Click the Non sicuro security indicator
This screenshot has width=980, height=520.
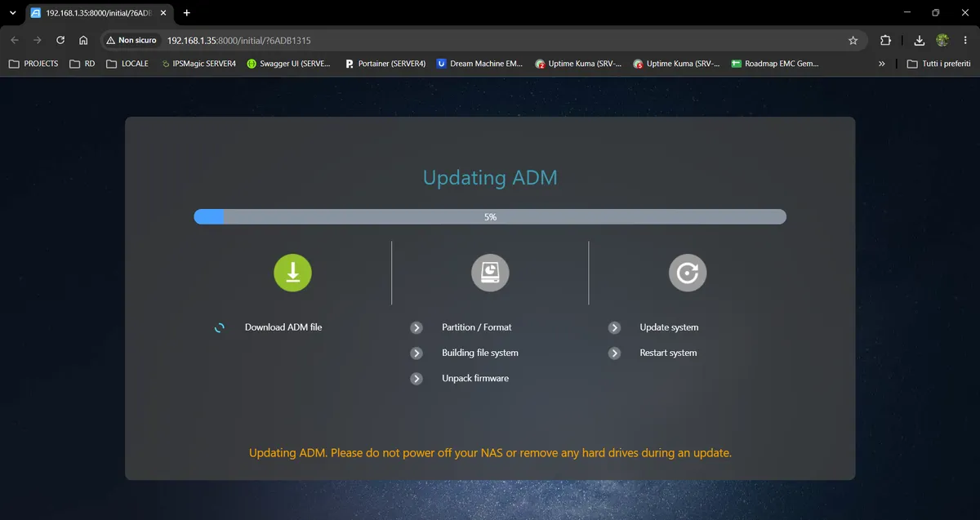click(x=131, y=40)
